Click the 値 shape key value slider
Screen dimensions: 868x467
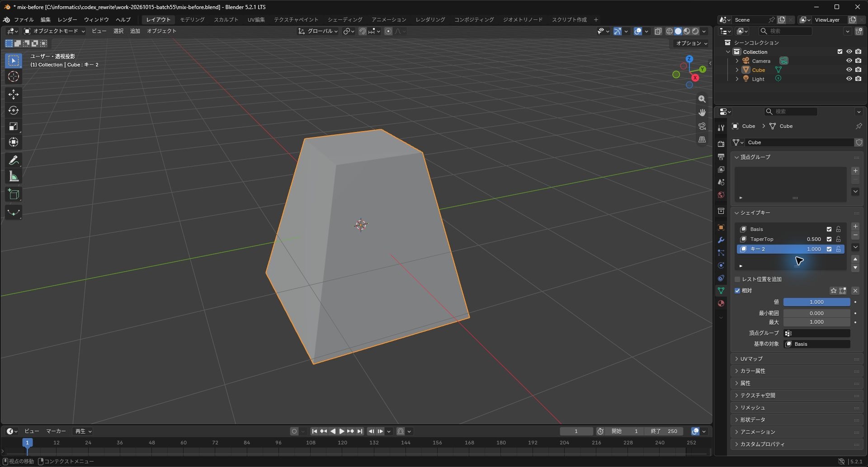point(816,302)
